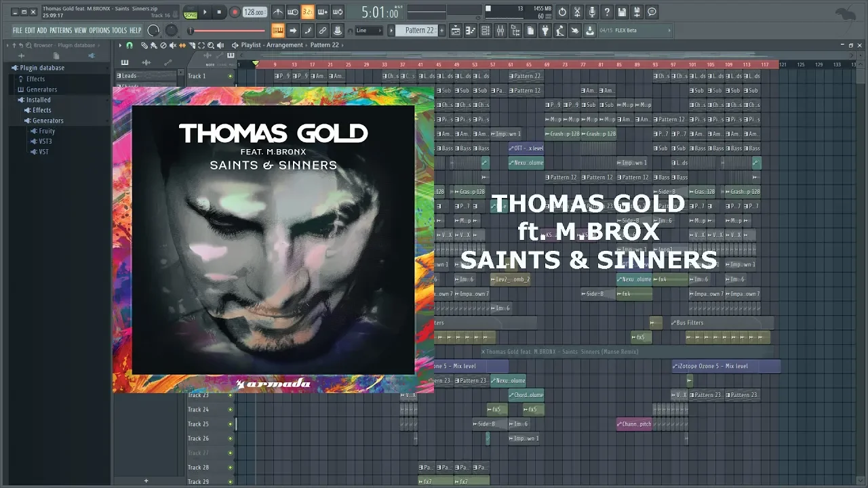Open the project picker icon
This screenshot has height=488, width=868.
pyautogui.click(x=530, y=30)
